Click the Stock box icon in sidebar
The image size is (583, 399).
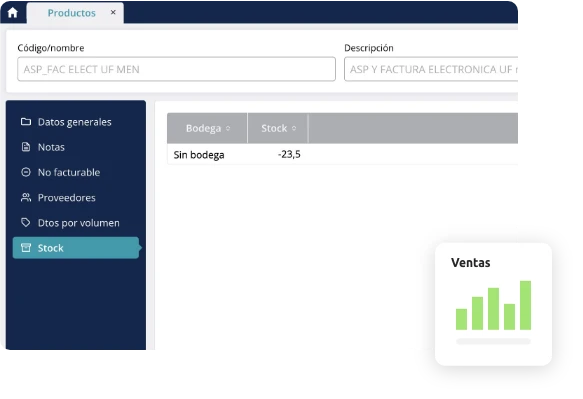pos(26,248)
